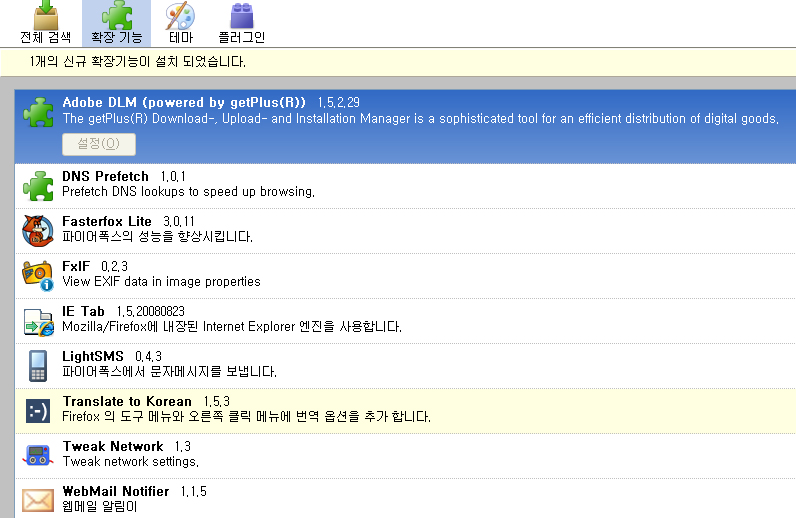Click the 'View EXIF data in image properties' description
The width and height of the screenshot is (796, 518).
pyautogui.click(x=161, y=281)
